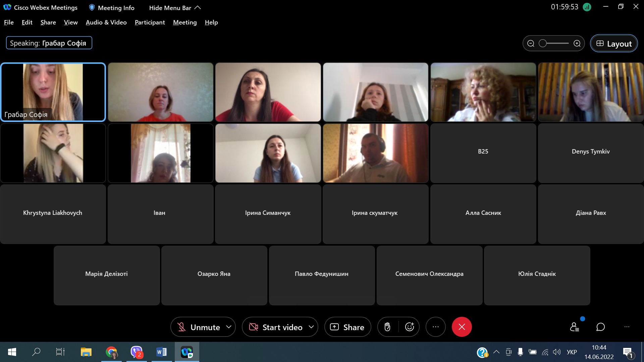Click the zoom in magnifier icon
This screenshot has width=644, height=362.
(577, 44)
